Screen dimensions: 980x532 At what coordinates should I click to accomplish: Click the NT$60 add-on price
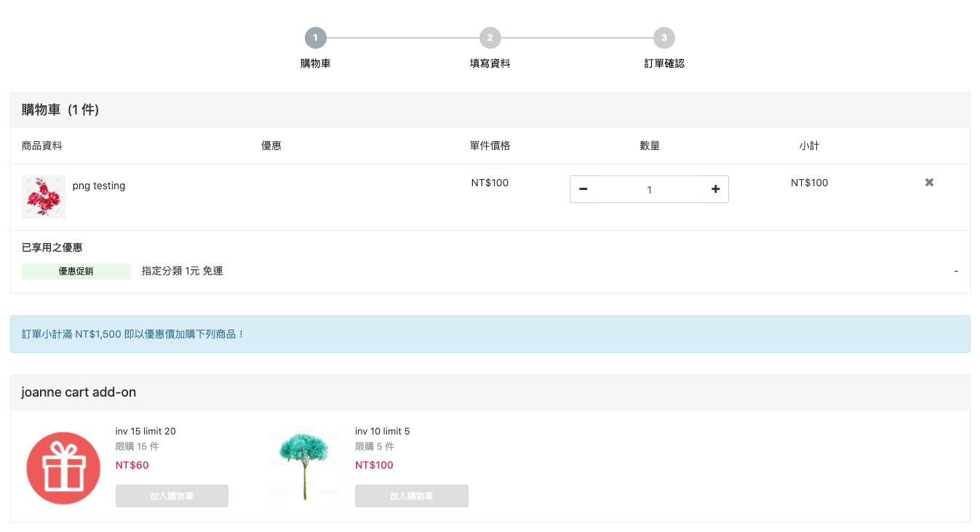point(132,465)
